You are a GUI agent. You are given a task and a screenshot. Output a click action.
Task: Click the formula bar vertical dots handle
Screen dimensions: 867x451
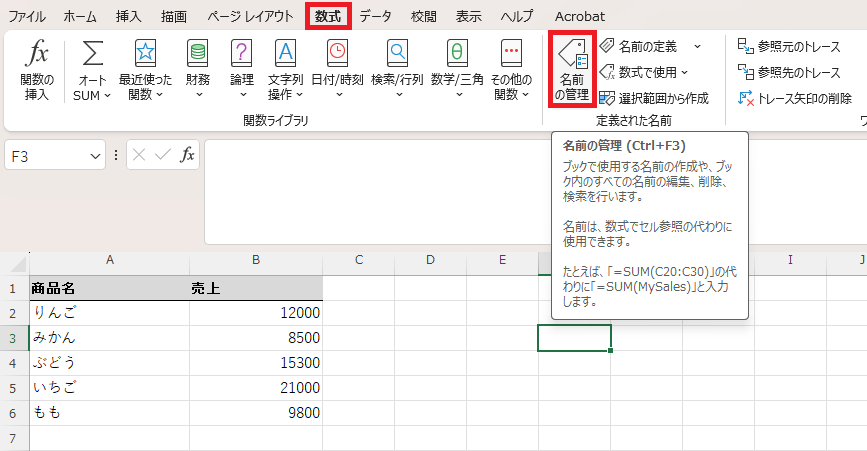[116, 155]
